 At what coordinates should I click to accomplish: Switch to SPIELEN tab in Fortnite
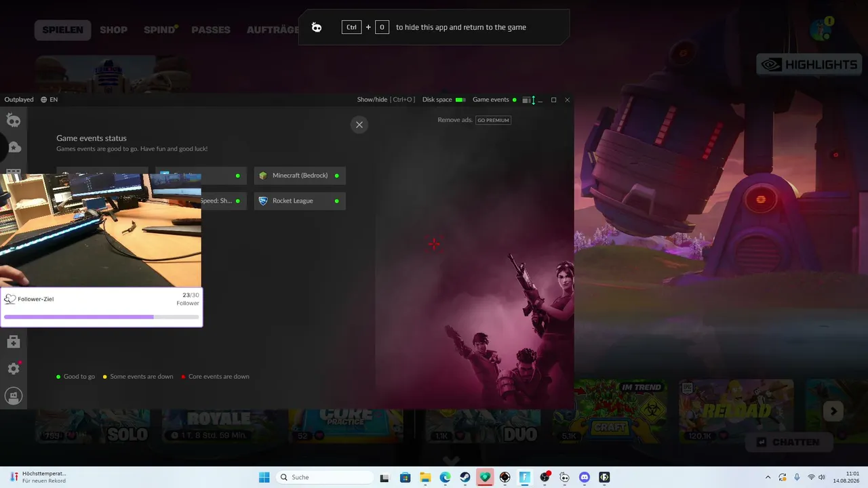click(62, 30)
